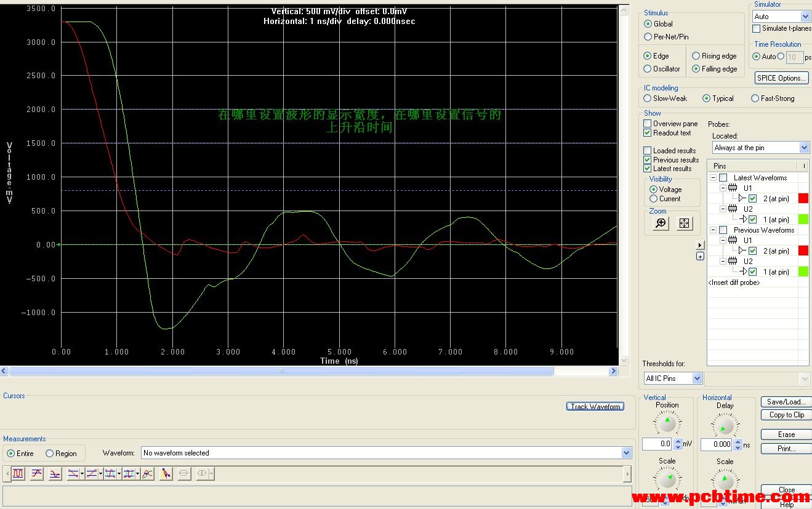Click the Track Waveform button
812x509 pixels.
[x=595, y=407]
